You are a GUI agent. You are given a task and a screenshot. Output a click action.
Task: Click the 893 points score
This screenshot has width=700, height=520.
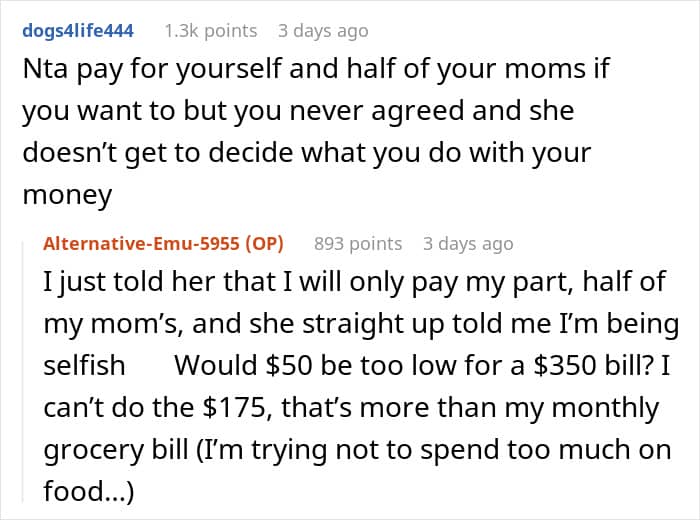click(x=358, y=244)
